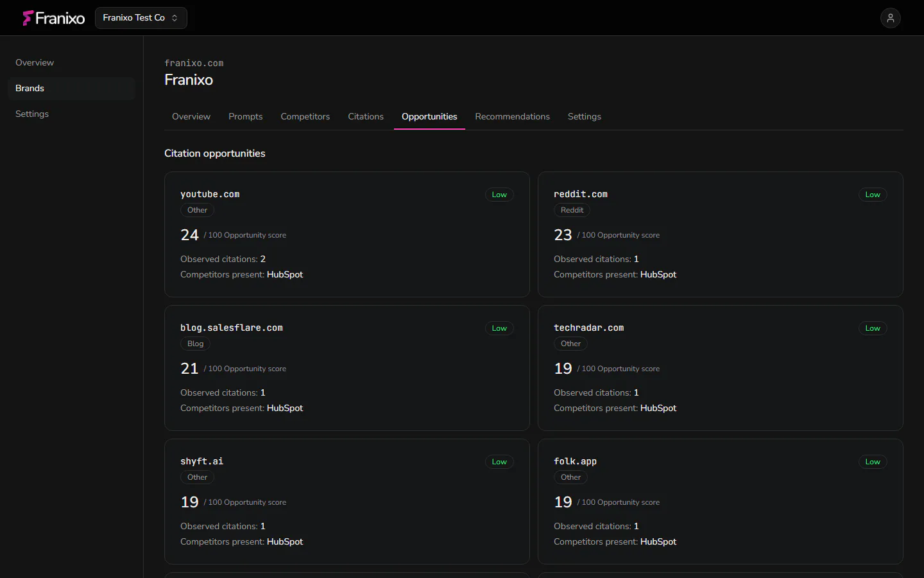This screenshot has height=578, width=924.
Task: Click the reddit.com domain name
Action: [x=581, y=194]
